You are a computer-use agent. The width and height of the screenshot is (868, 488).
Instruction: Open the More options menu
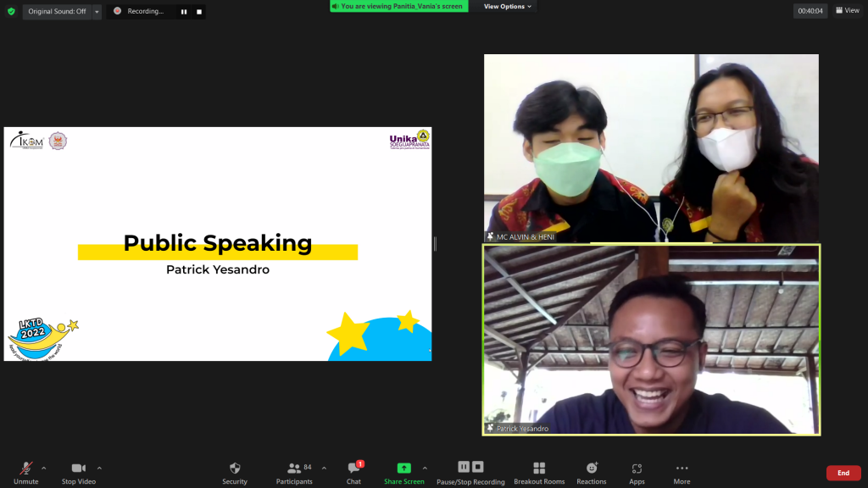[x=682, y=474]
